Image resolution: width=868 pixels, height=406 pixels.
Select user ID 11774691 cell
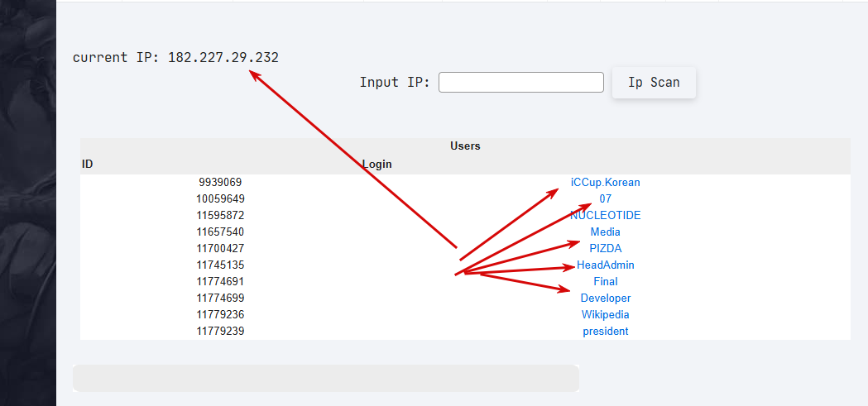220,281
